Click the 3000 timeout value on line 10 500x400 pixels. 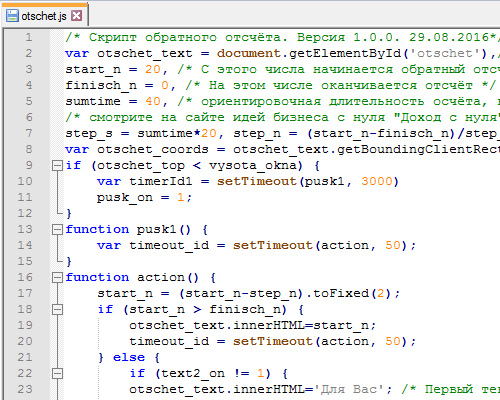[x=377, y=181]
